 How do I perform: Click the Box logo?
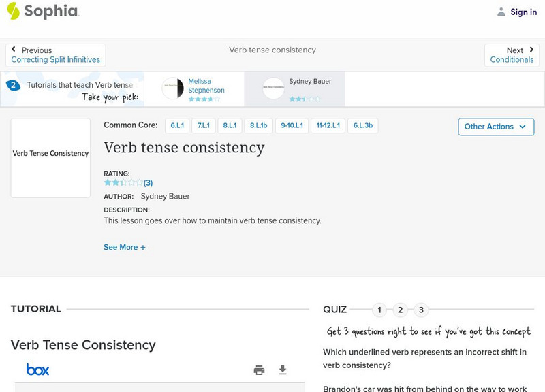(38, 370)
